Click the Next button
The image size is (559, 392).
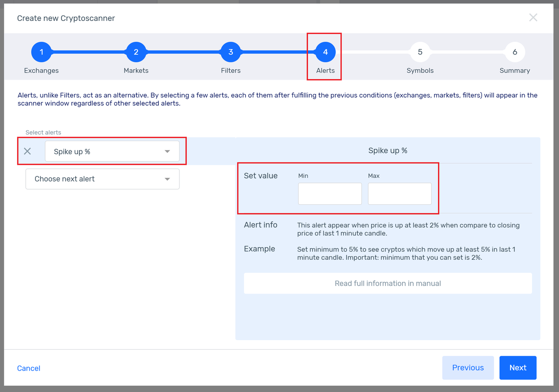(x=518, y=368)
